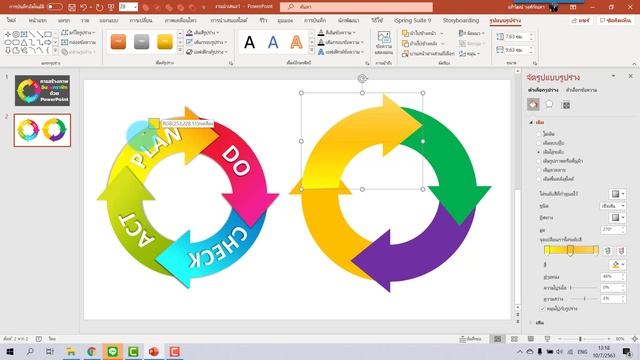Open the Preset gradients dropdown

point(617,194)
